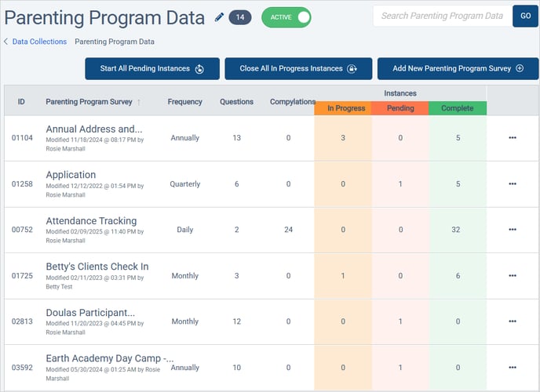Select the Pending instances column header

pos(400,108)
